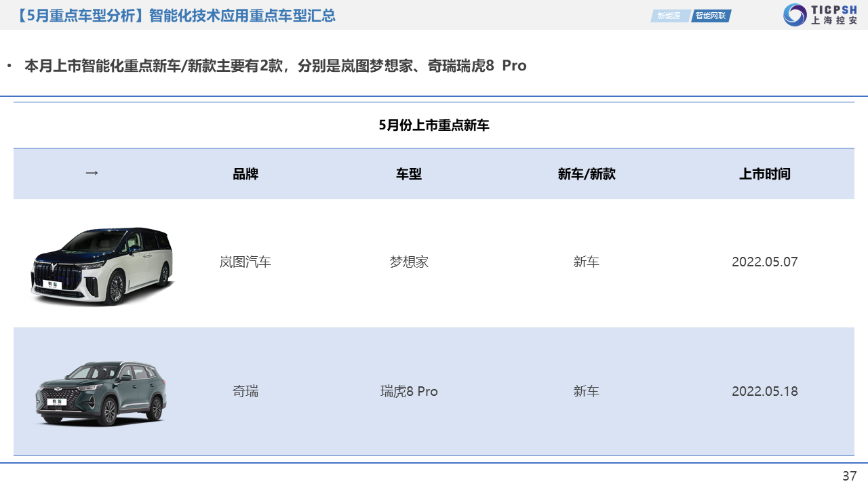Click the 梦想家 model cell

pyautogui.click(x=409, y=262)
